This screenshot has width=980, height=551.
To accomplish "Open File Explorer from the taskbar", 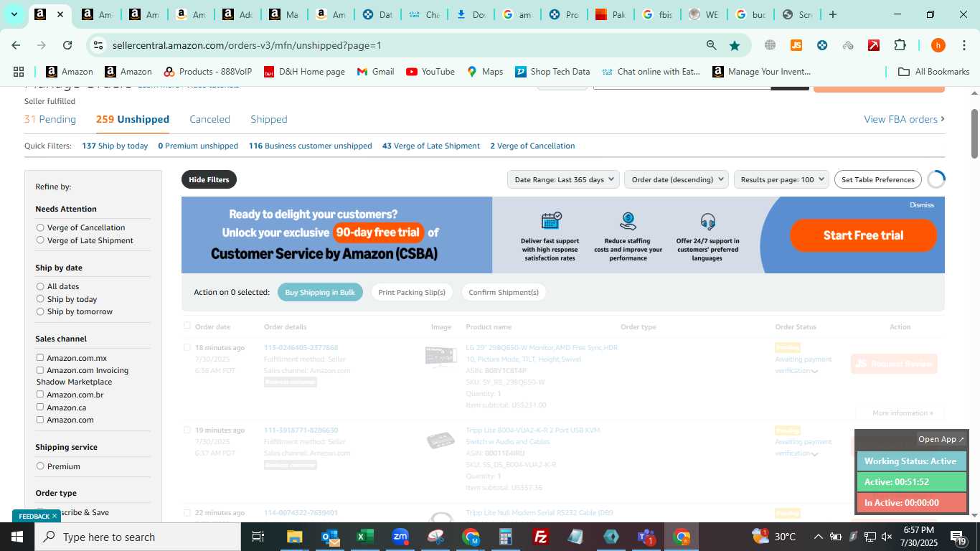I will pos(294,537).
